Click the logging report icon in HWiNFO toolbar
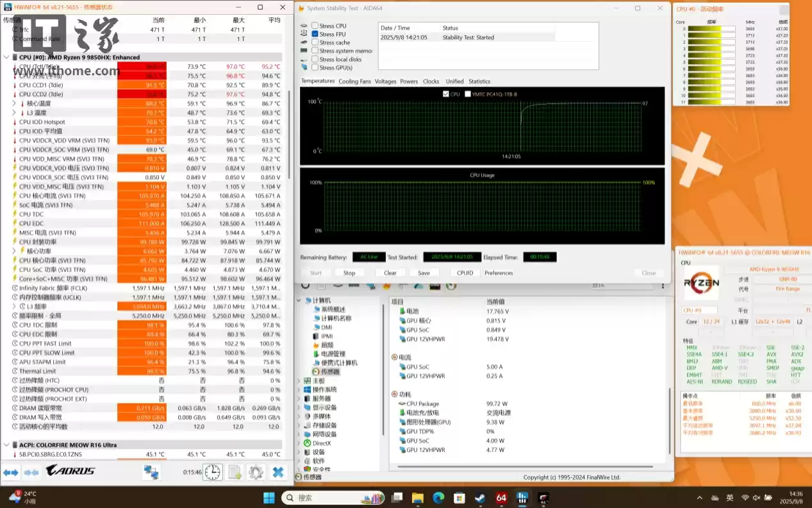The image size is (812, 508). (235, 471)
